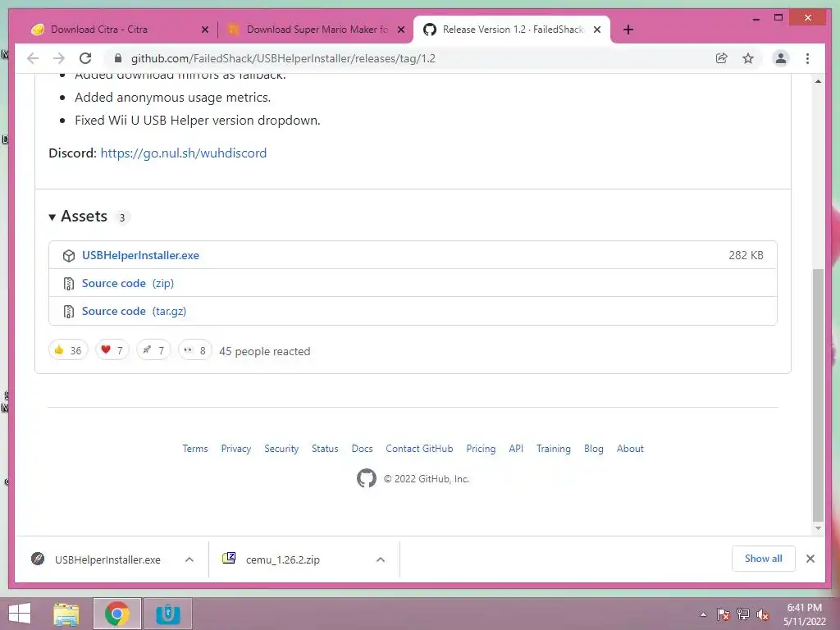Bookmark this page with the star icon
This screenshot has height=630, width=840.
(748, 58)
